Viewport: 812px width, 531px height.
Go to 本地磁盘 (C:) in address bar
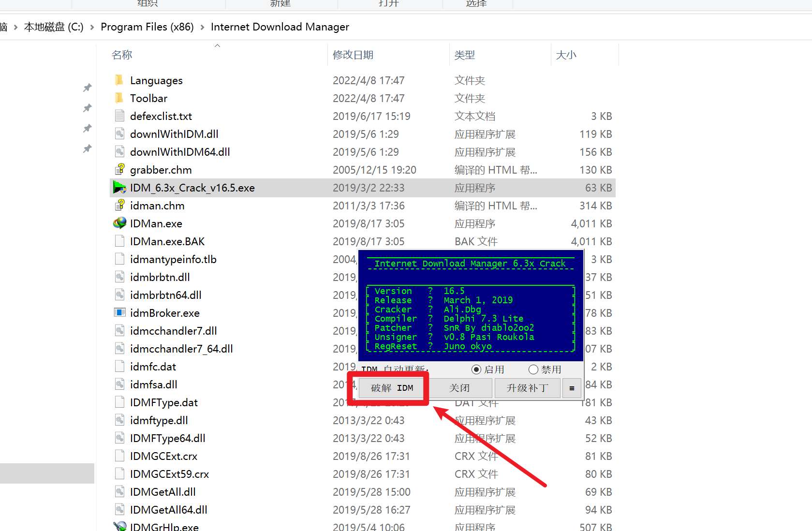[54, 27]
